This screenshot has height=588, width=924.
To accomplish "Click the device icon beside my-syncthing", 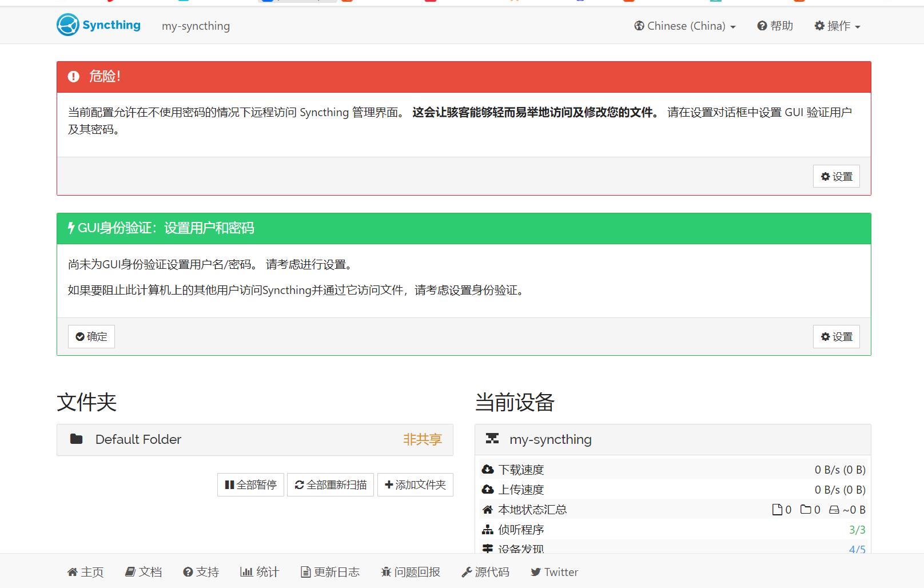I will point(492,439).
